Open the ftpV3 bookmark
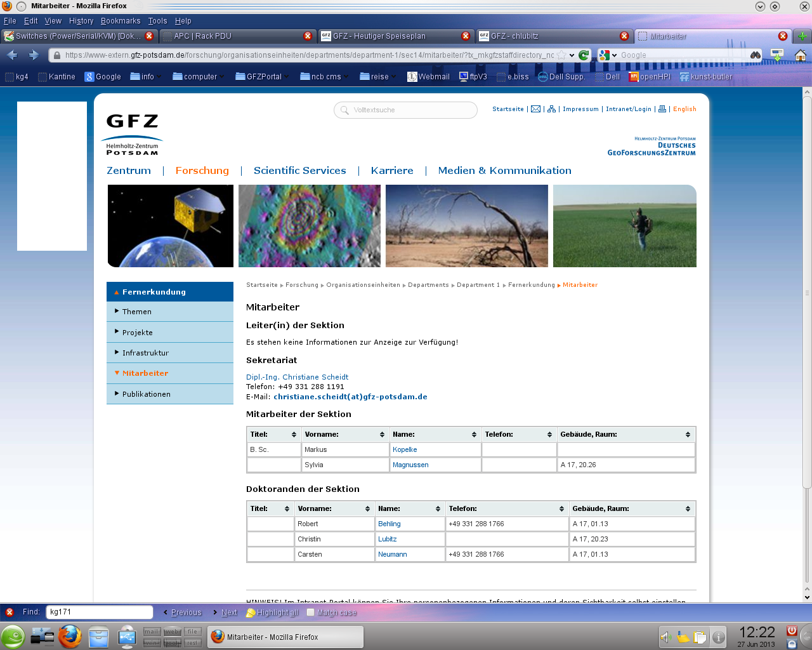Image resolution: width=812 pixels, height=650 pixels. tap(473, 77)
